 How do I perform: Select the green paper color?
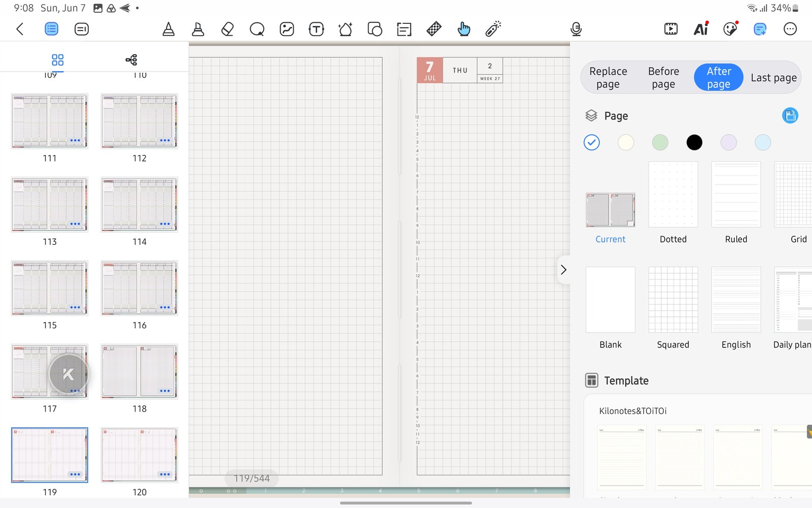point(660,142)
